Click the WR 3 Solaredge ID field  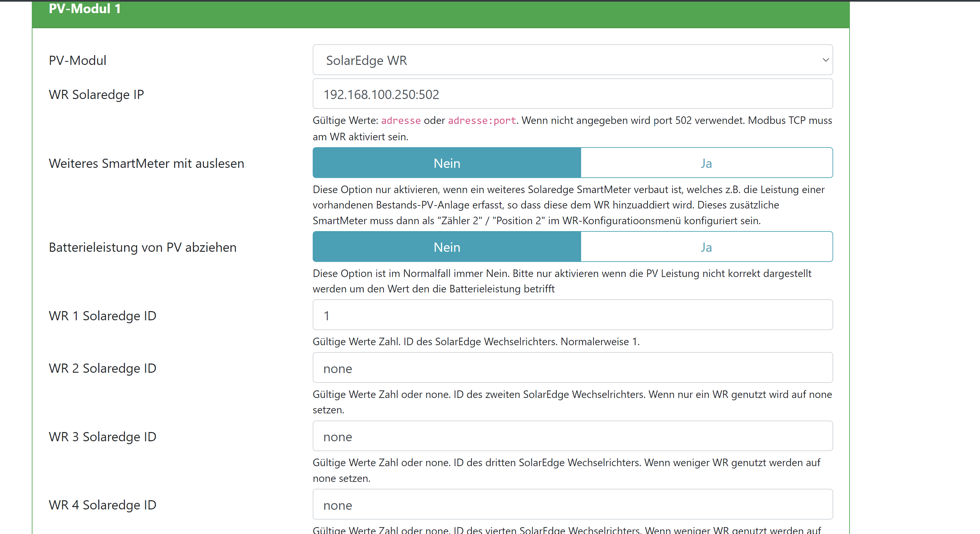click(572, 436)
